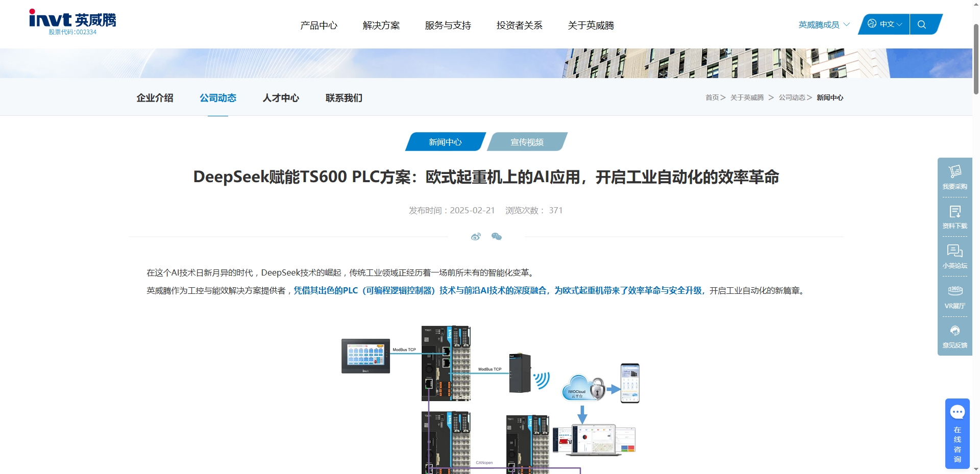
Task: Open the VR展厅 360 sidebar icon
Action: tap(954, 297)
